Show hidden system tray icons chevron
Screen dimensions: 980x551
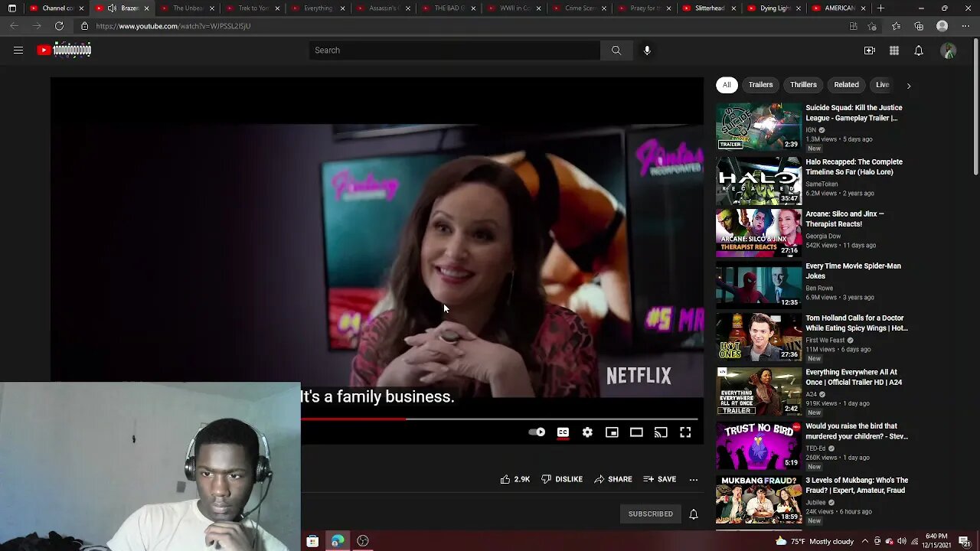pyautogui.click(x=865, y=541)
